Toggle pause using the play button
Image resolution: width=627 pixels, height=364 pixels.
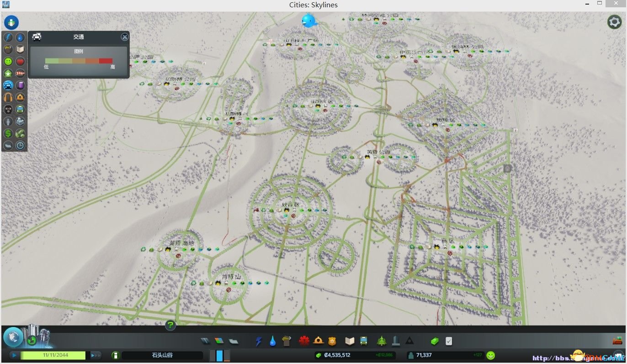15,355
